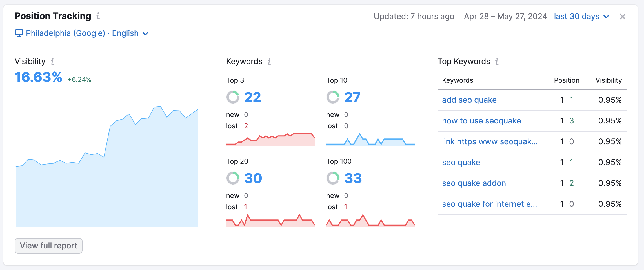Screen dimensions: 644x270
Task: Follow the "how to use seoquake" link
Action: tap(481, 121)
